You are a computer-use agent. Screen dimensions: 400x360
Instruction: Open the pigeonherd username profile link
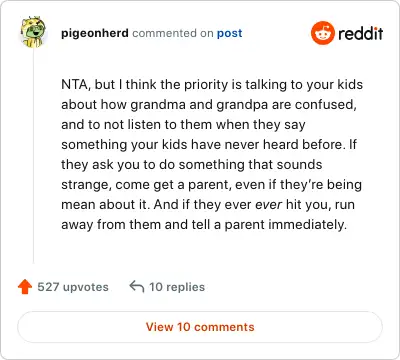point(95,33)
